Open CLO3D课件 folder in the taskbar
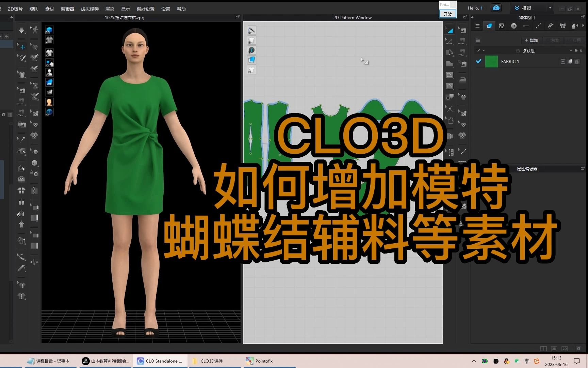588x368 pixels. [x=208, y=361]
